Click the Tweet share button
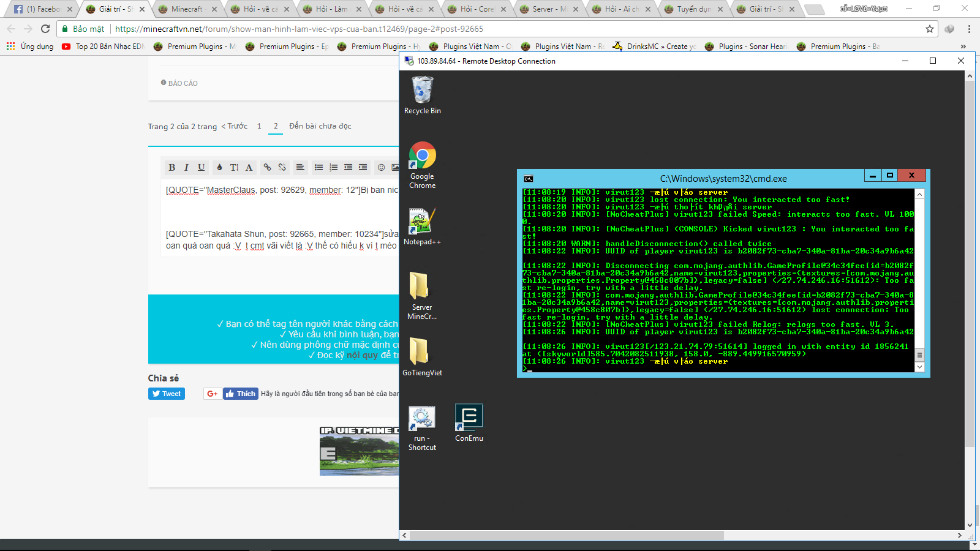This screenshot has height=551, width=980. pos(167,394)
